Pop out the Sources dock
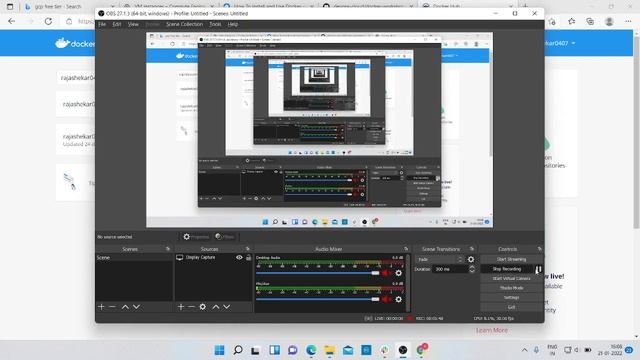Image resolution: width=640 pixels, height=360 pixels. coord(247,249)
